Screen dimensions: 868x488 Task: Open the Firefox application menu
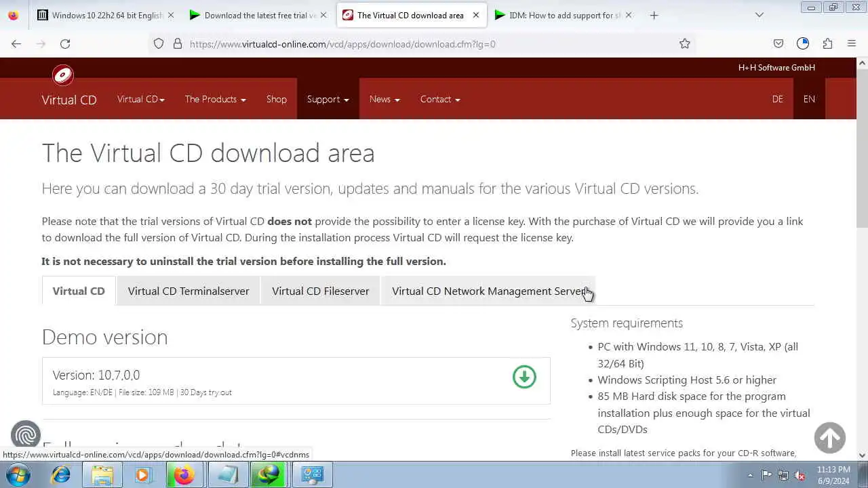[852, 43]
